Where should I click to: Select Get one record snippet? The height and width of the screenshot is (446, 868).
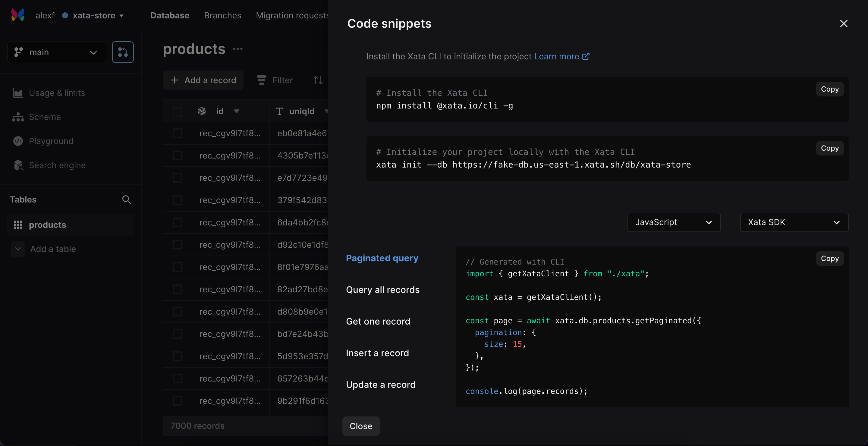pos(378,321)
